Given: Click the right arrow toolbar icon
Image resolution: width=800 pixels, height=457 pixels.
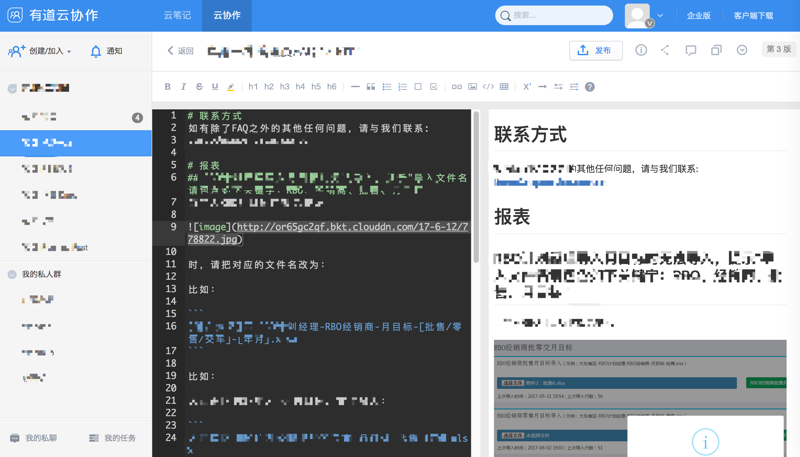Looking at the screenshot, I should point(542,87).
